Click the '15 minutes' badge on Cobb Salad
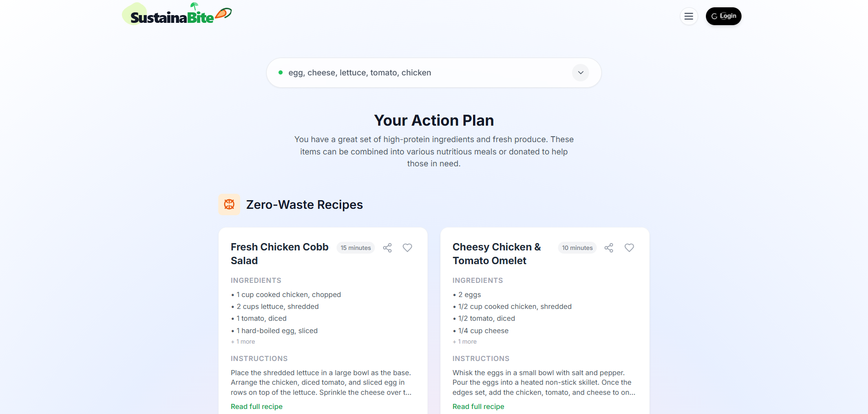Screen dimensions: 868x414 coord(355,248)
